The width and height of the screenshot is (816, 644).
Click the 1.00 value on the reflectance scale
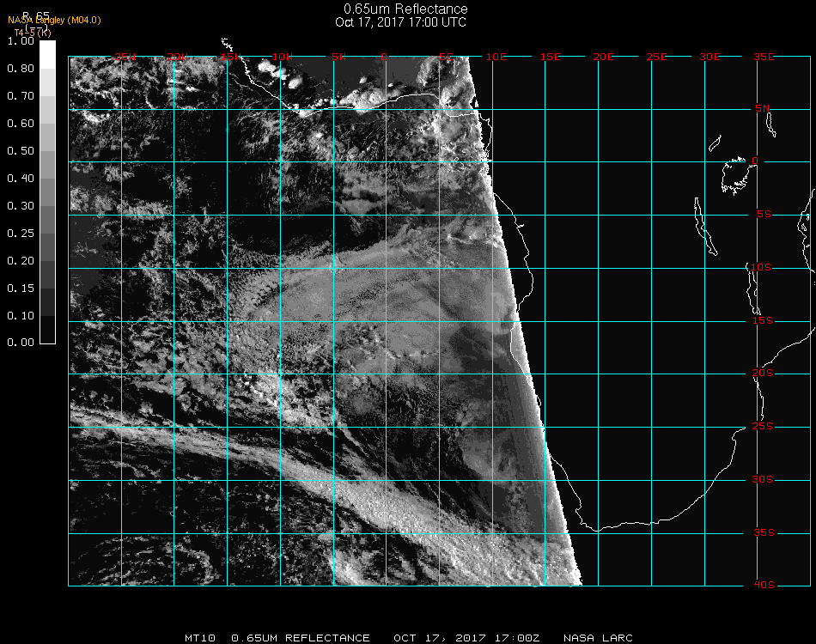click(x=21, y=41)
